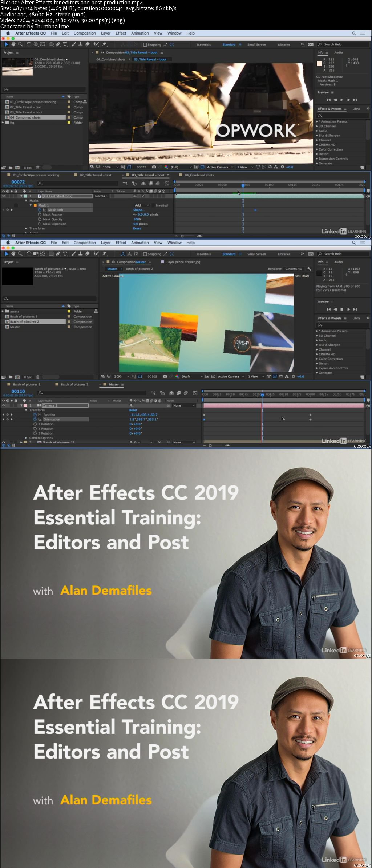The height and width of the screenshot is (868, 372).
Task: Hide the CU Feet Shed.mov layer with eye toggle
Action: pos(4,196)
